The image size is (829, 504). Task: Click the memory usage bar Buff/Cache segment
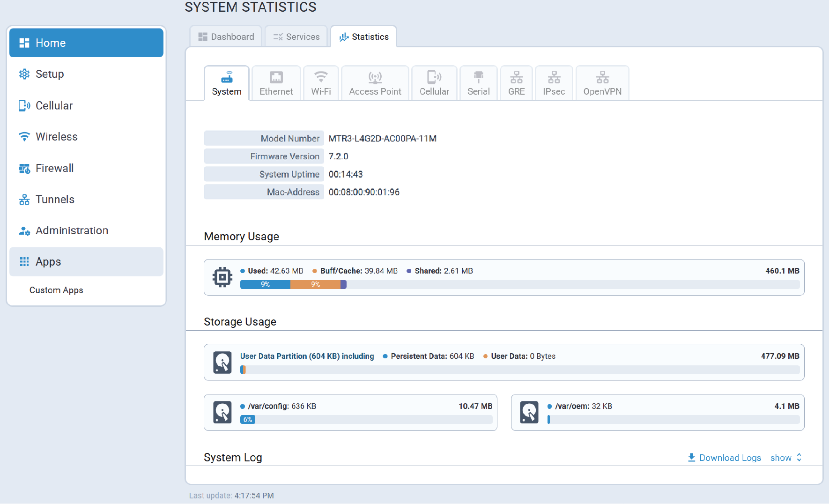point(315,284)
